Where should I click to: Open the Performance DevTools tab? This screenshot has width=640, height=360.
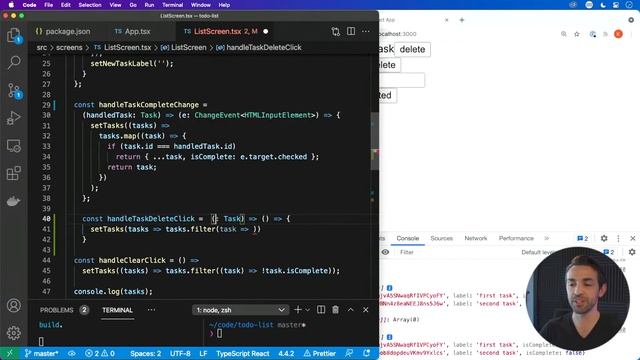point(516,238)
